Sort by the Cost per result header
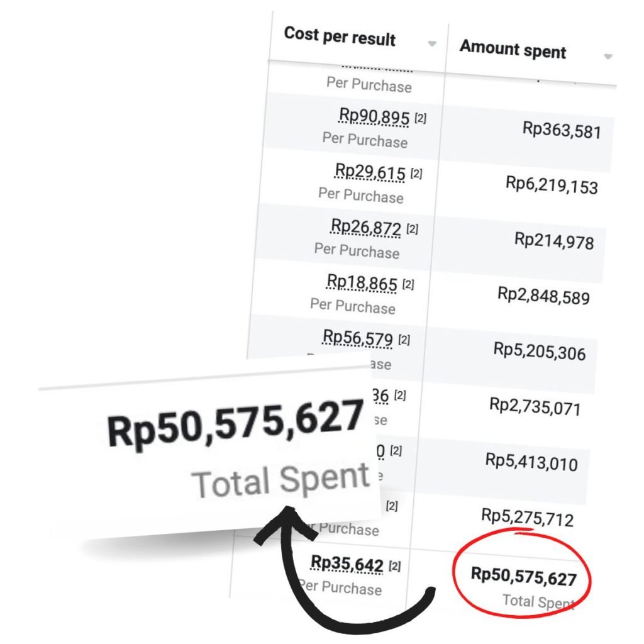The image size is (644, 644). 340,36
